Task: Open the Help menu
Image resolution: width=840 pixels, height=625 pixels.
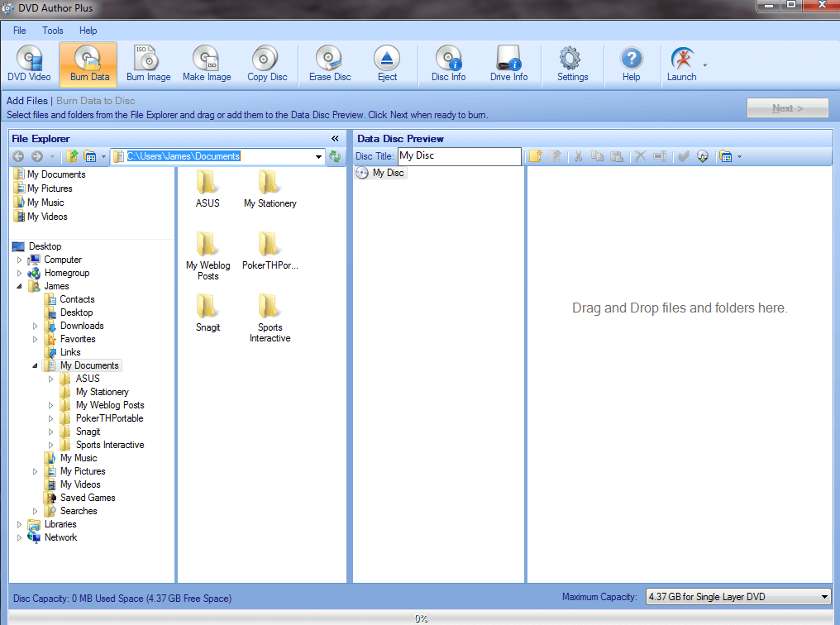Action: click(x=88, y=31)
